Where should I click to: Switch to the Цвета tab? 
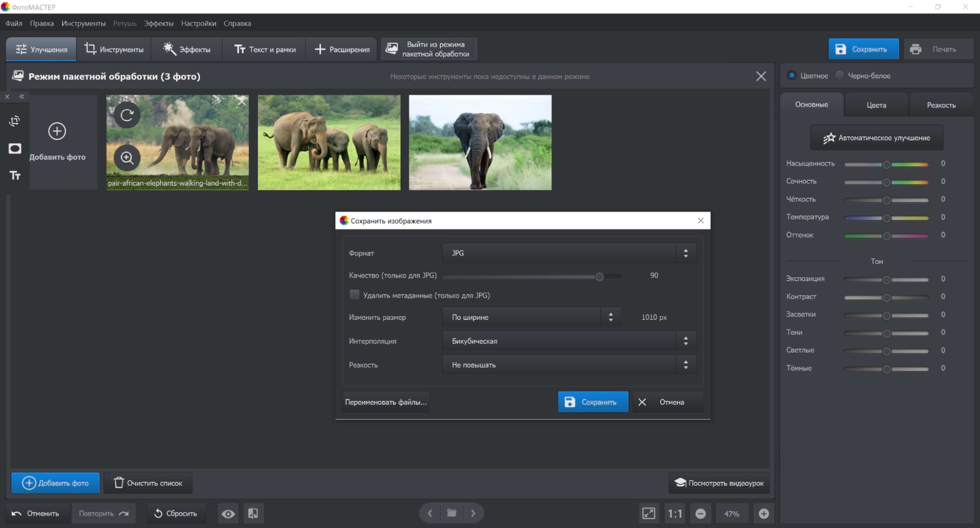pos(876,105)
